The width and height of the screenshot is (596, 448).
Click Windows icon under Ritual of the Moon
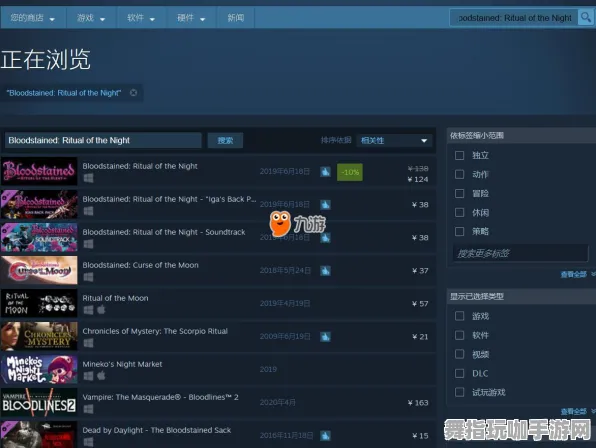(88, 310)
